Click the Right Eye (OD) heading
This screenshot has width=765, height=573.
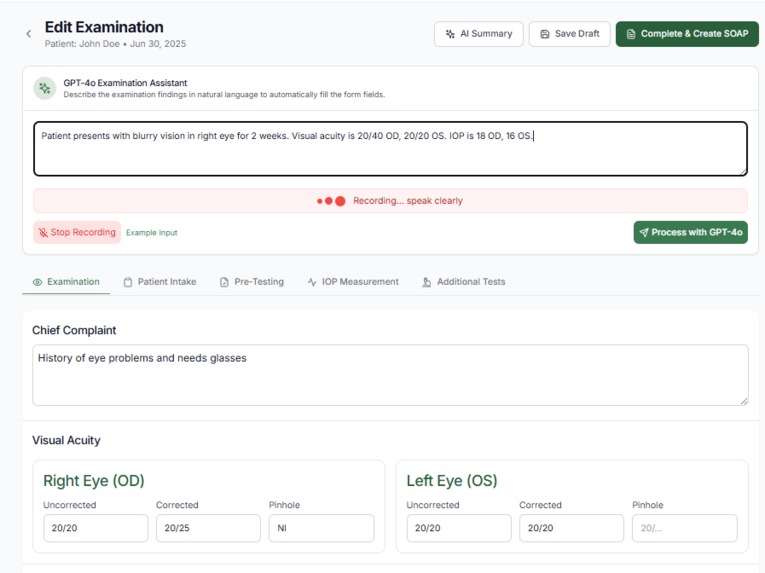tap(94, 481)
